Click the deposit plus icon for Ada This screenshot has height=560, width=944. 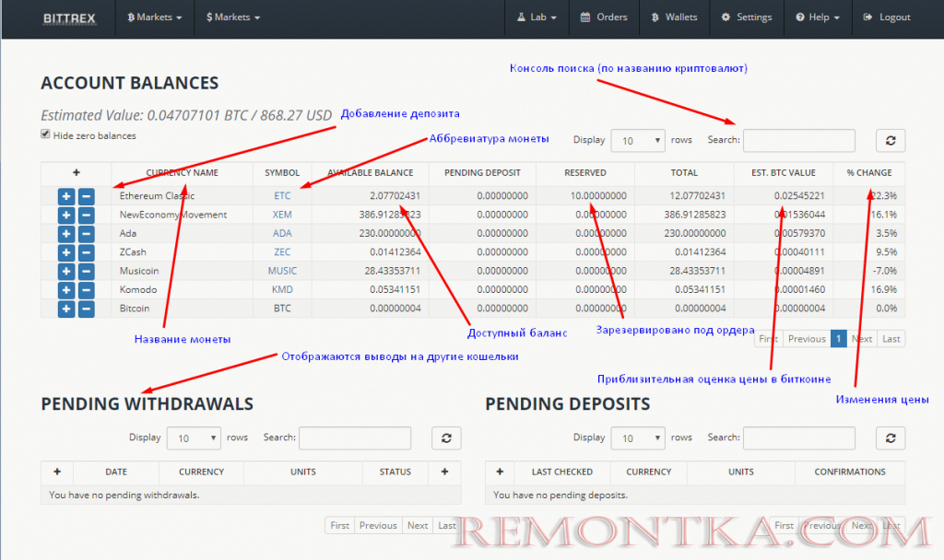tap(66, 233)
